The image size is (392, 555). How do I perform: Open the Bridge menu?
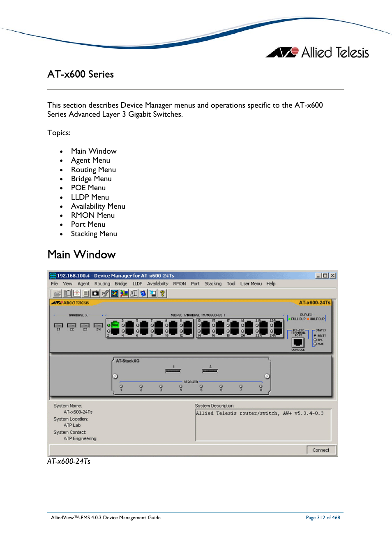[121, 284]
